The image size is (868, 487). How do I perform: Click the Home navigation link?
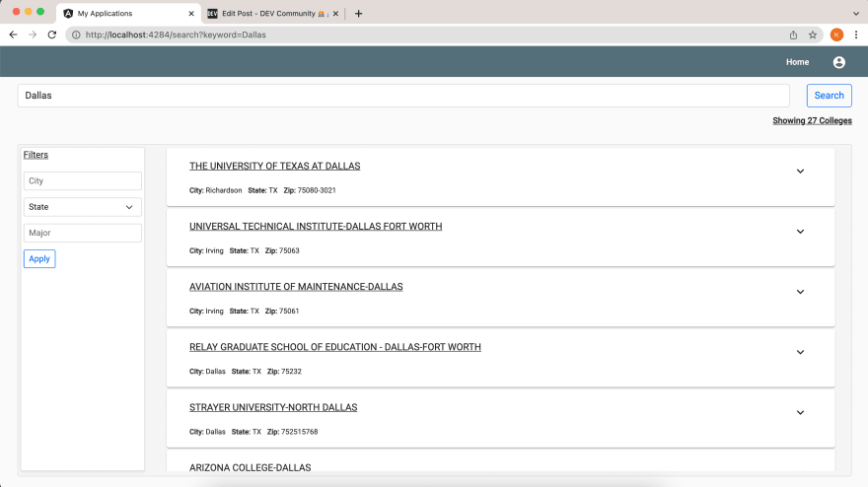[797, 62]
